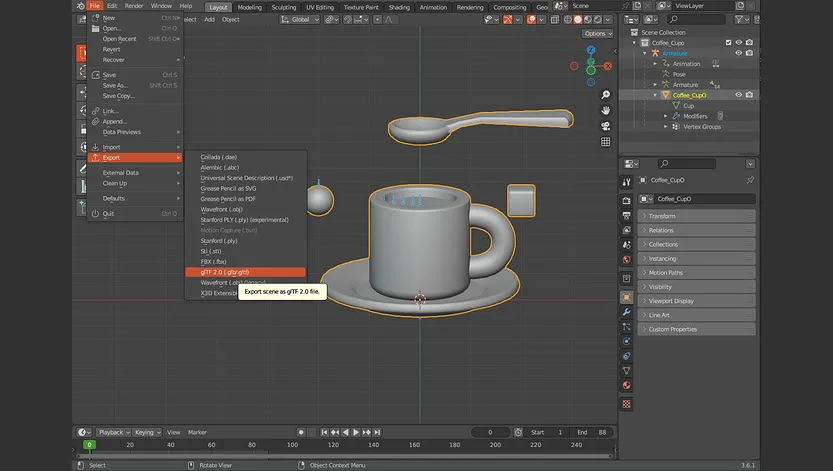
Task: Switch perspective/orthographic grid icon
Action: tap(605, 142)
